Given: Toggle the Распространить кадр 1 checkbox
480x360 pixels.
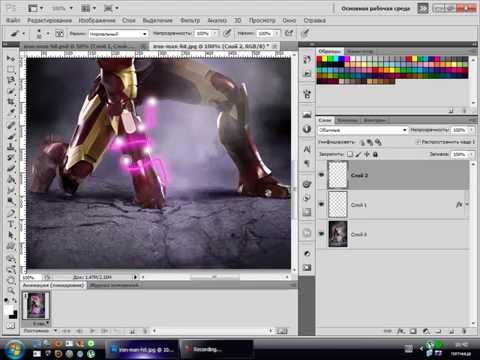Looking at the screenshot, I should (x=418, y=142).
